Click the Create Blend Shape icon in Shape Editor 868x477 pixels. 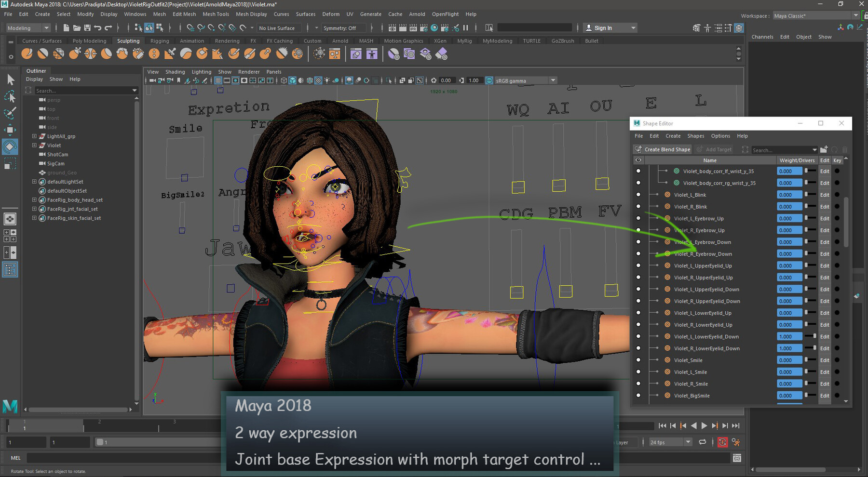(639, 149)
